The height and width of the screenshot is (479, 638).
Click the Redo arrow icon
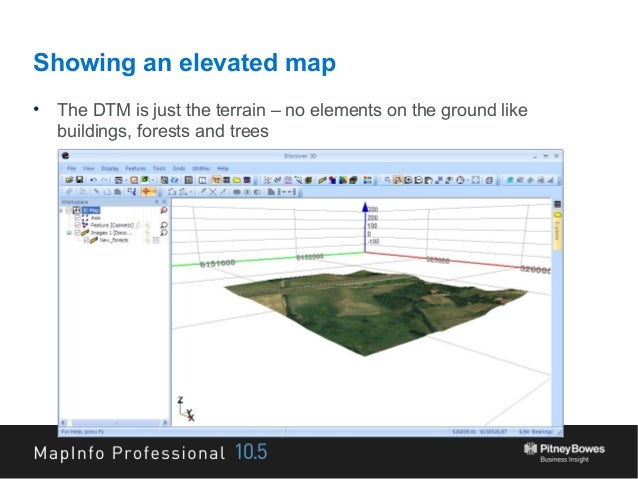105,180
